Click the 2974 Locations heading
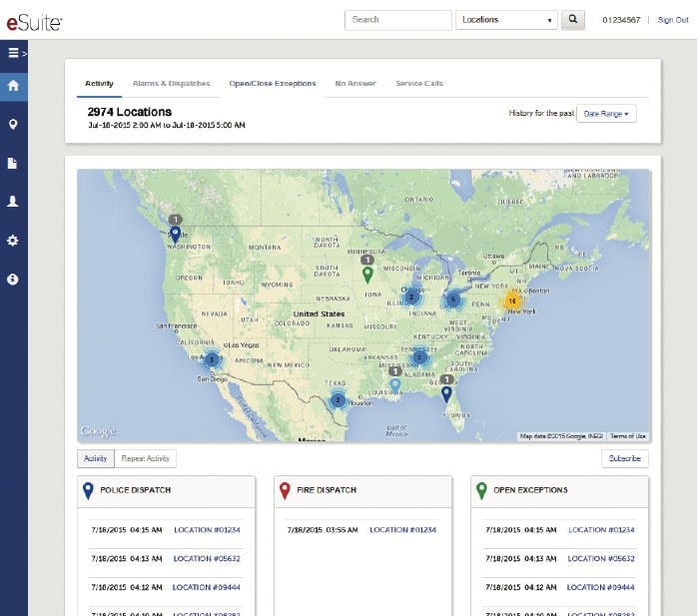This screenshot has width=697, height=616. (x=130, y=112)
